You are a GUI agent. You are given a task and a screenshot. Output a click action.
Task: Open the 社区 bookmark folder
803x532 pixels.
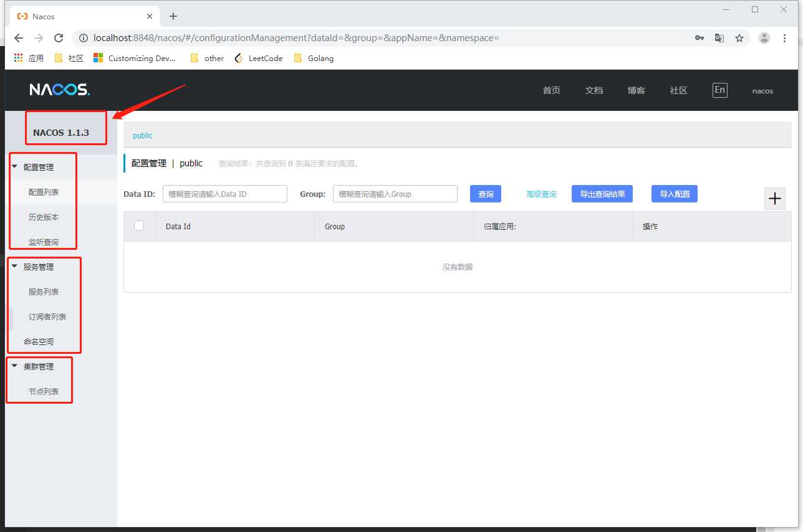tap(69, 58)
